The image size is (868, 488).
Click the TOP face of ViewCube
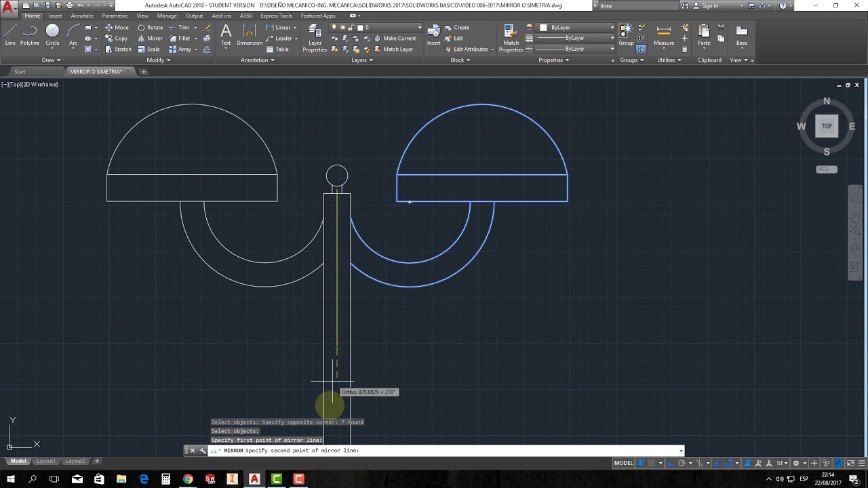(x=827, y=126)
